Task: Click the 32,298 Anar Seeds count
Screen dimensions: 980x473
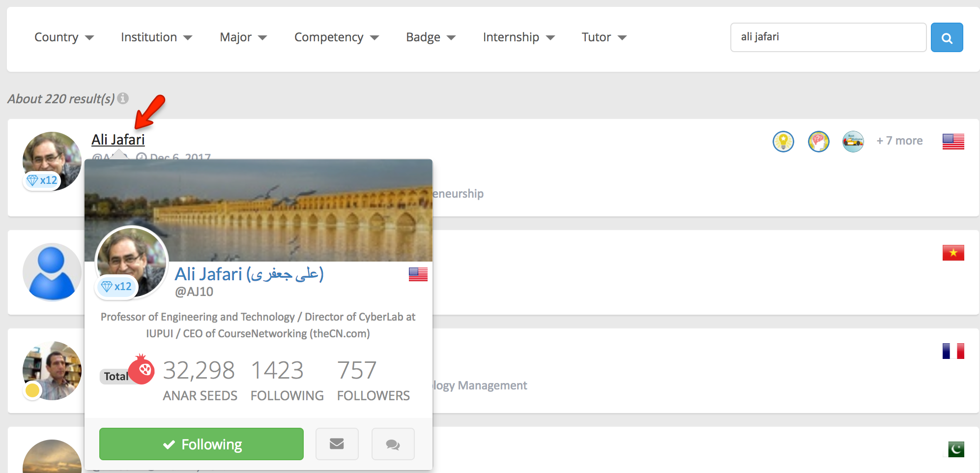Action: tap(199, 370)
